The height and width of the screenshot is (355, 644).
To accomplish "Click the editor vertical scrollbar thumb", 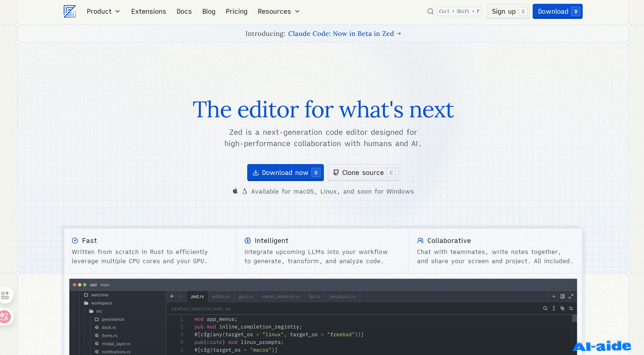I will pyautogui.click(x=574, y=318).
